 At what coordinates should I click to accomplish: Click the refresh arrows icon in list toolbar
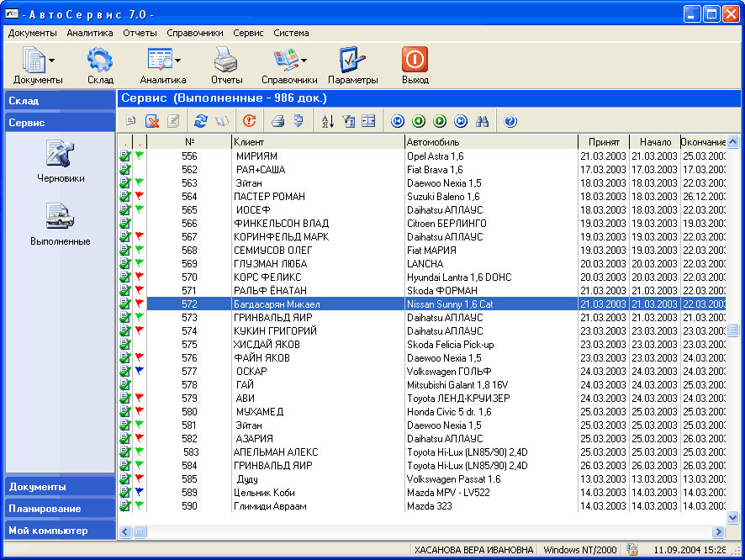(200, 121)
